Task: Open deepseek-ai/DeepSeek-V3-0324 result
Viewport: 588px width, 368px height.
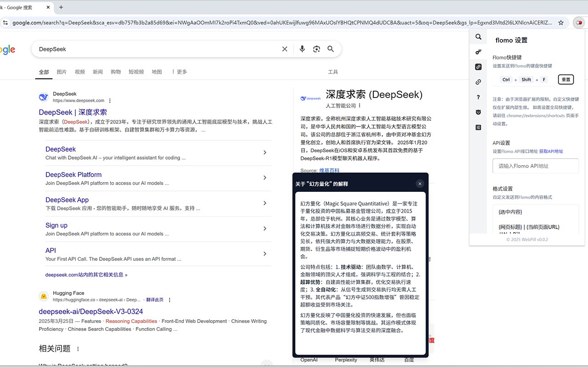Action: click(91, 311)
